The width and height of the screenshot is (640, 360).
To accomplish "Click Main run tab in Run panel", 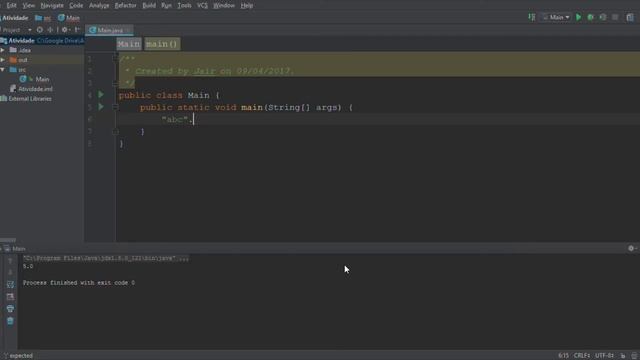I will coord(15,248).
